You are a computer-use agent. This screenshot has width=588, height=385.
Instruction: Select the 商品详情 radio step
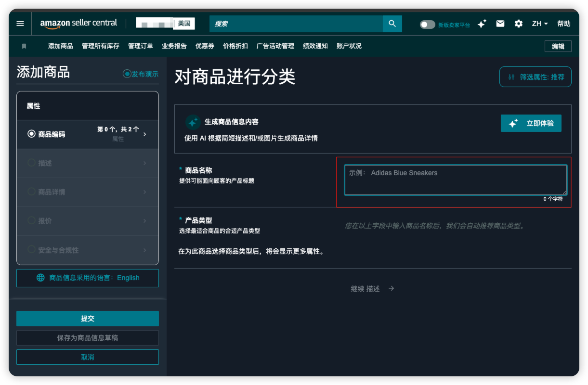point(32,192)
